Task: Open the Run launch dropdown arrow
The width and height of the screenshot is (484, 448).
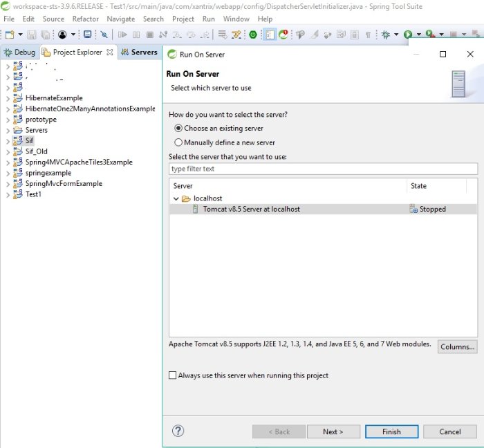Action: [419, 35]
